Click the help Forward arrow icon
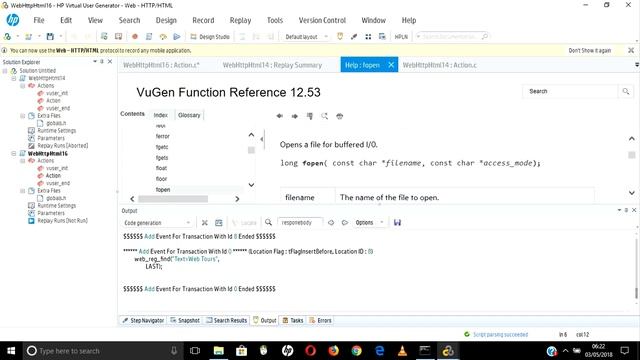Viewport: 640px width, 360px height. point(294,116)
